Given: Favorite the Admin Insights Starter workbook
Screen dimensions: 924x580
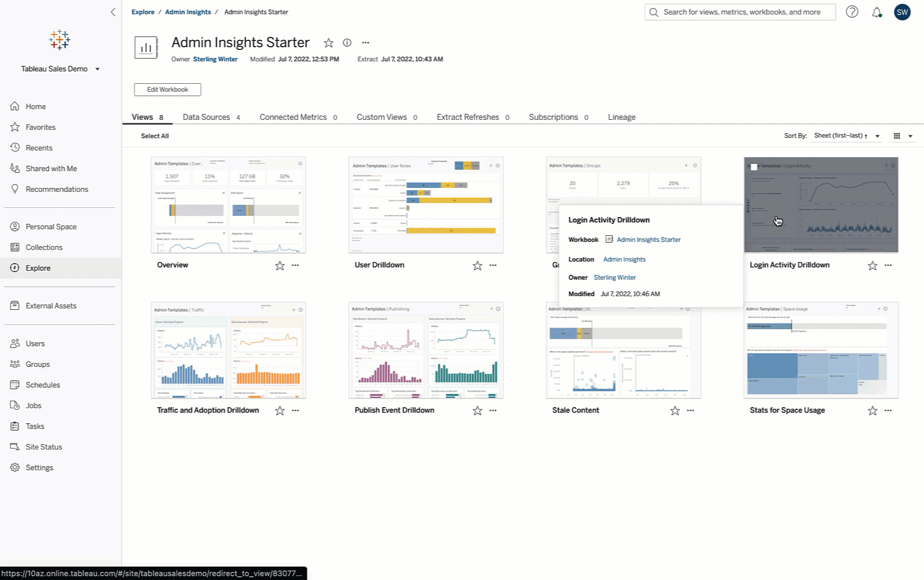Looking at the screenshot, I should [329, 43].
